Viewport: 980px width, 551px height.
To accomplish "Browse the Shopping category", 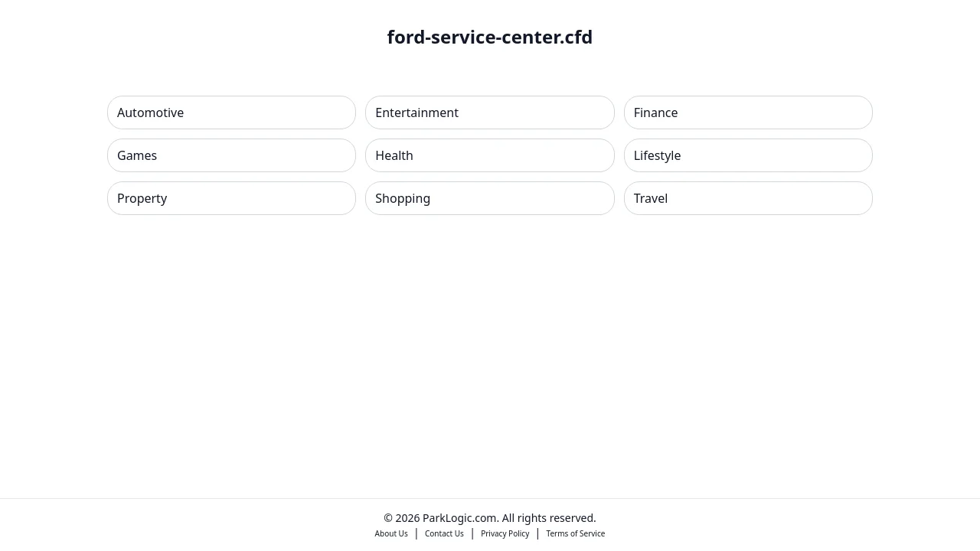I will 489,198.
